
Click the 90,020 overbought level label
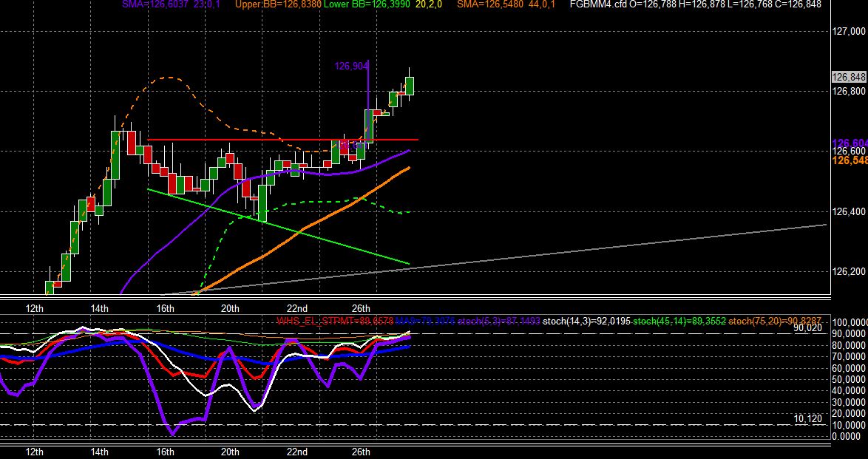click(x=807, y=327)
